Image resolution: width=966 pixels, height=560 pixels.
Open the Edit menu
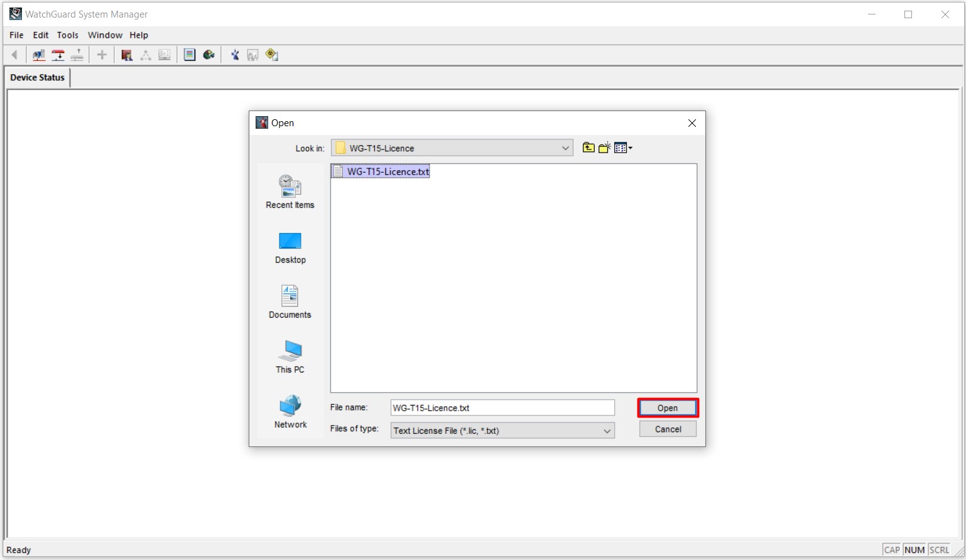pyautogui.click(x=41, y=35)
